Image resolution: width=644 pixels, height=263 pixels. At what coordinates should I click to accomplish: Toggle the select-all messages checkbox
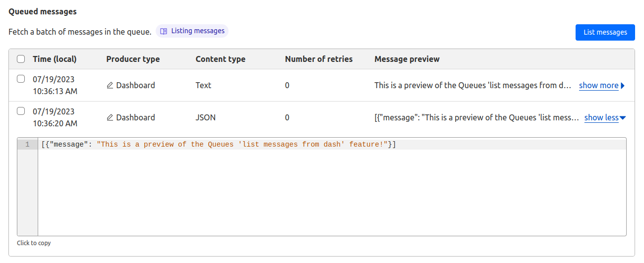[x=21, y=59]
